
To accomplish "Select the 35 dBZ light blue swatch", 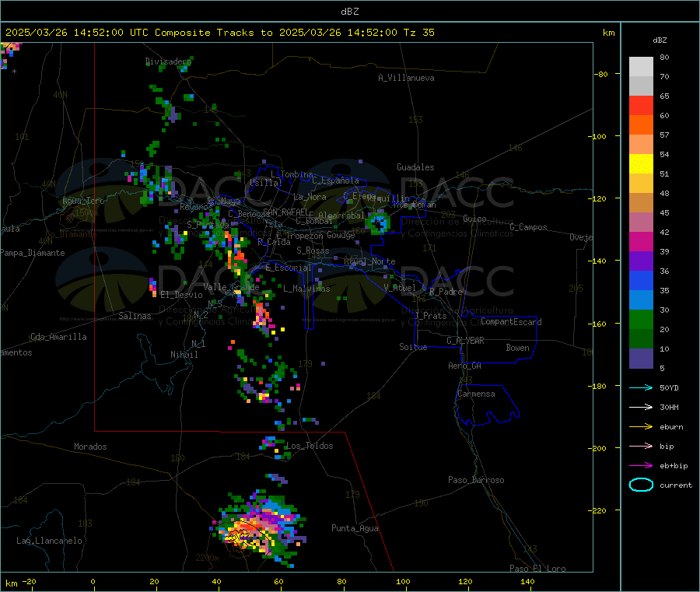I will pos(641,300).
